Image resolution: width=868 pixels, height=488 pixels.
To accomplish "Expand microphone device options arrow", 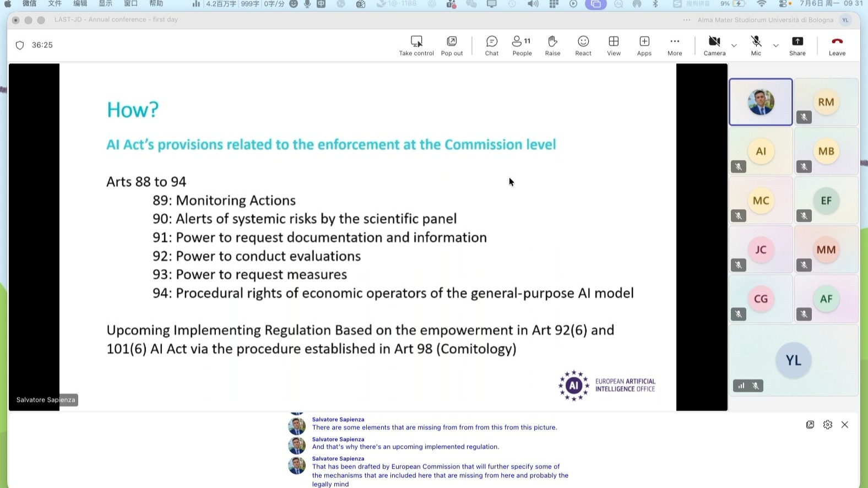I will pyautogui.click(x=775, y=46).
